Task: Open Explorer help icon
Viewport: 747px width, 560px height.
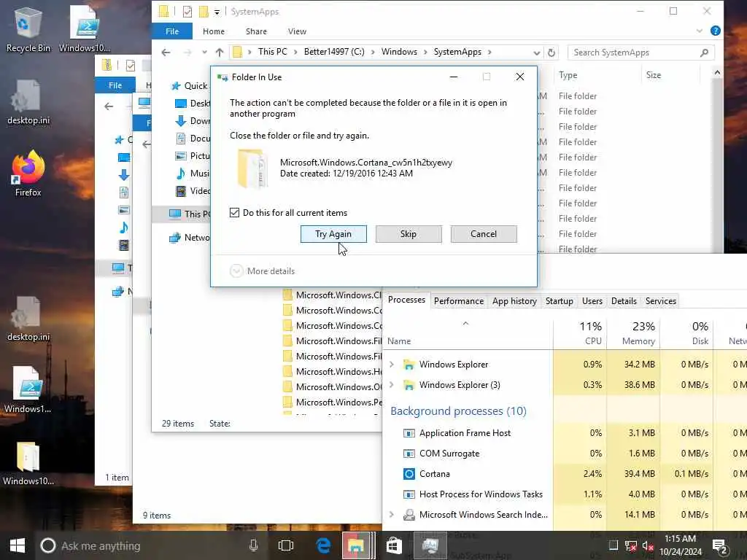Action: [715, 31]
